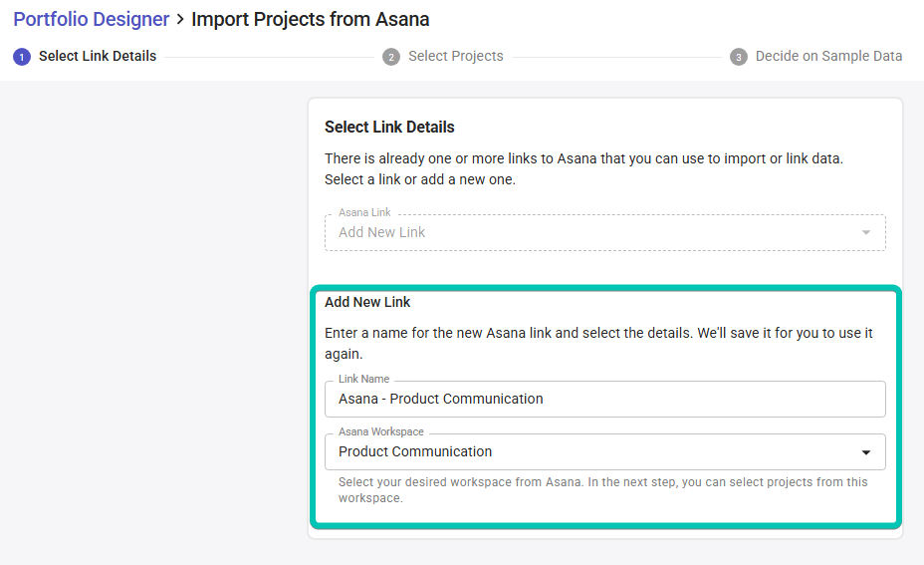924x565 pixels.
Task: Open the Portfolio Designer breadcrumb link
Action: point(92,20)
